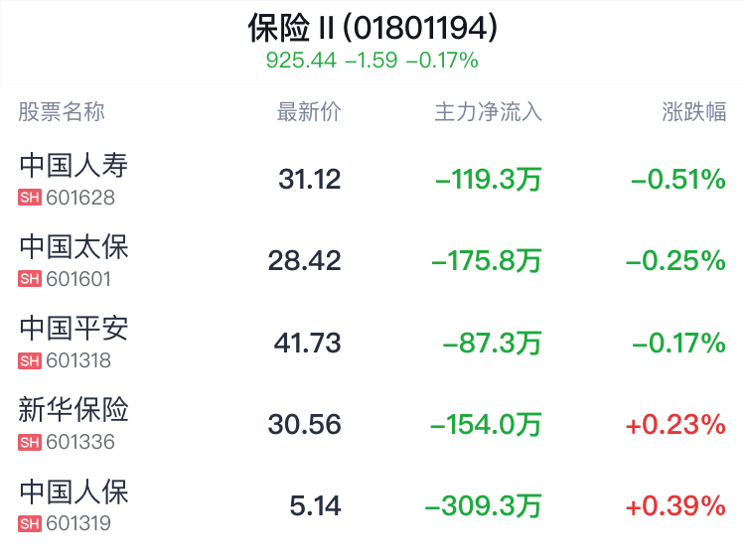Sort by 最新价 column header
Viewport: 745px width, 560px height.
point(309,111)
